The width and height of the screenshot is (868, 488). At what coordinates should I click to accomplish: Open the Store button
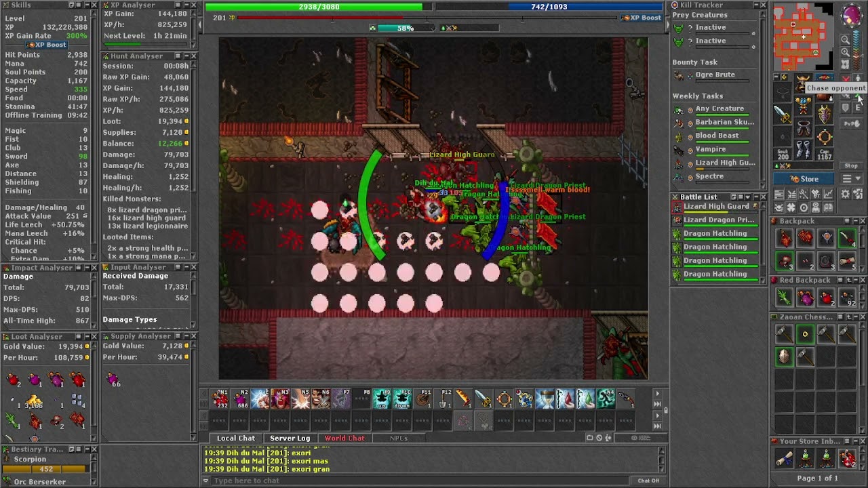(805, 179)
